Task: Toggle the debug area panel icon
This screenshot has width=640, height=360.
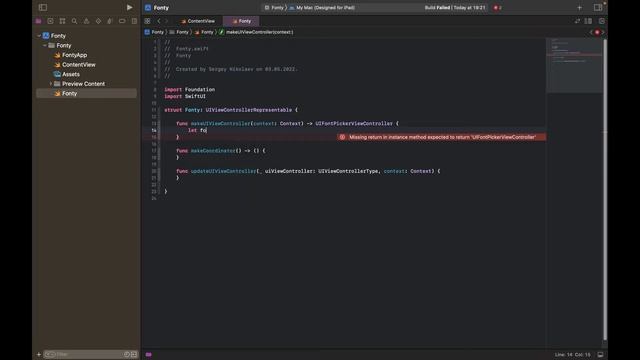Action: [600, 354]
